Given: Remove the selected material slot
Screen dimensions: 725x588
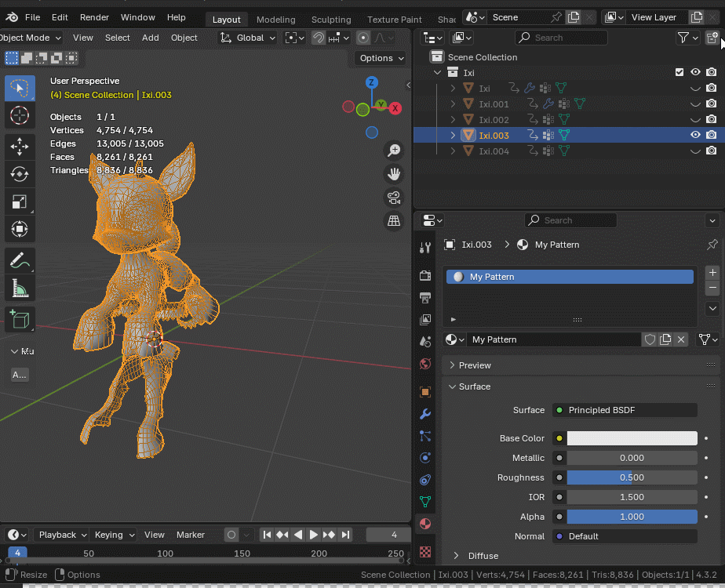Looking at the screenshot, I should (x=712, y=287).
